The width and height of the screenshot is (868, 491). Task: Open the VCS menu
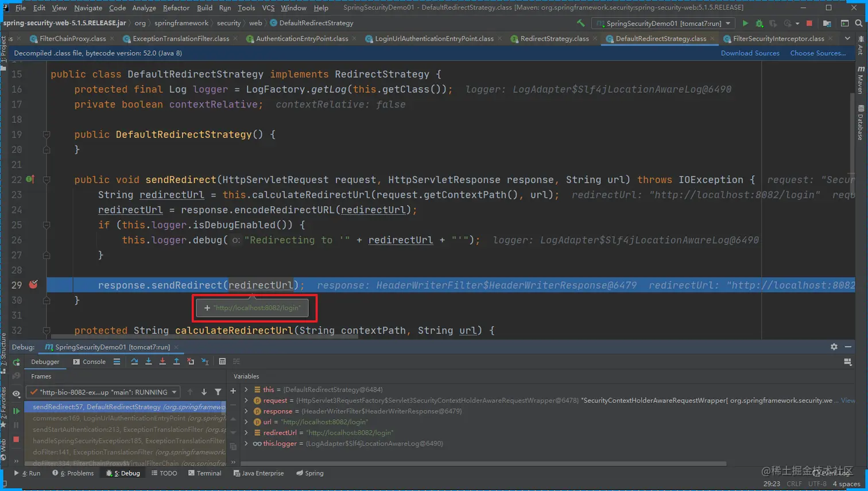268,8
